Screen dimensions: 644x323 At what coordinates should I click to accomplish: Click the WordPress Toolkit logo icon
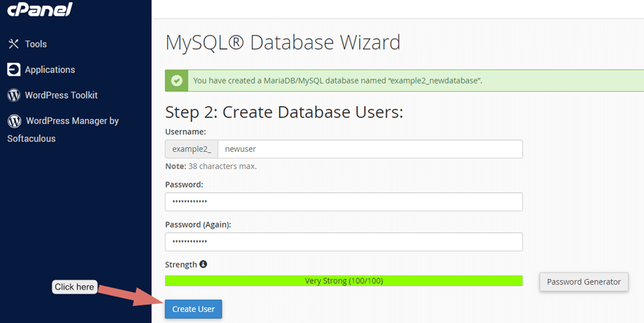point(14,95)
